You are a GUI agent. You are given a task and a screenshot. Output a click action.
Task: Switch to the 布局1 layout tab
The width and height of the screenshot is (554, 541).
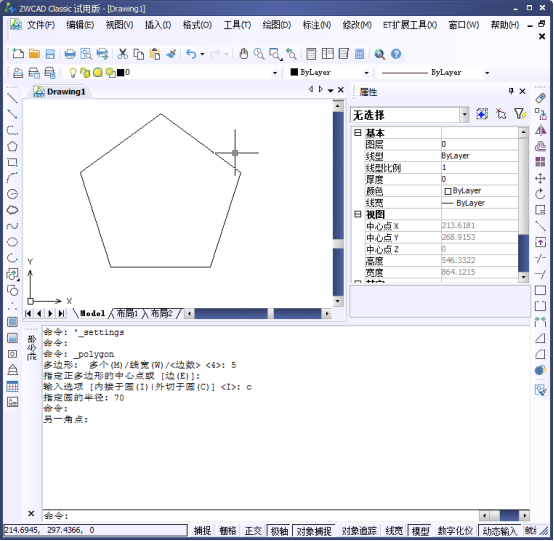(128, 313)
